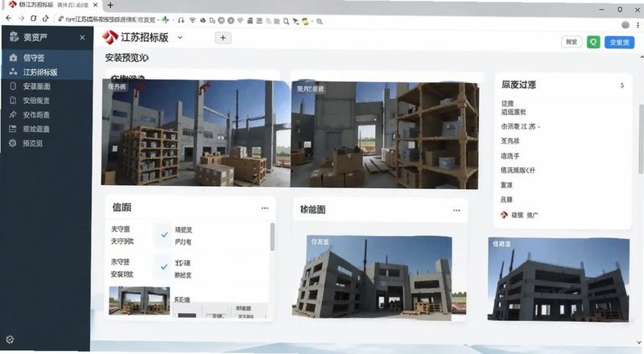The image size is (644, 354).
Task: Open the left warehouse construction photo
Action: click(x=196, y=133)
